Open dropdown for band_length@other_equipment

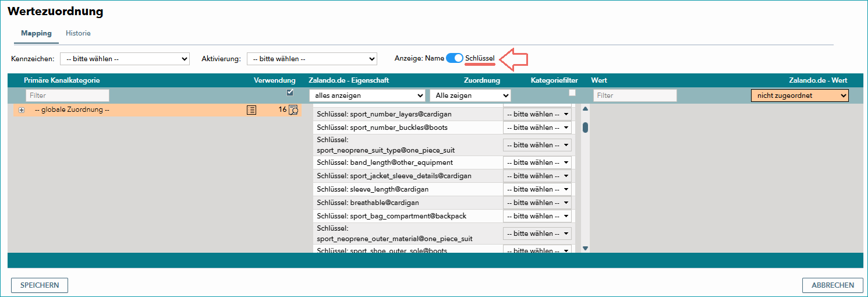[537, 162]
